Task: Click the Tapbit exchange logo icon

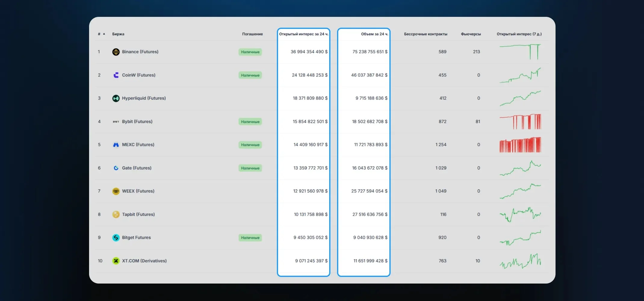Action: pos(116,214)
